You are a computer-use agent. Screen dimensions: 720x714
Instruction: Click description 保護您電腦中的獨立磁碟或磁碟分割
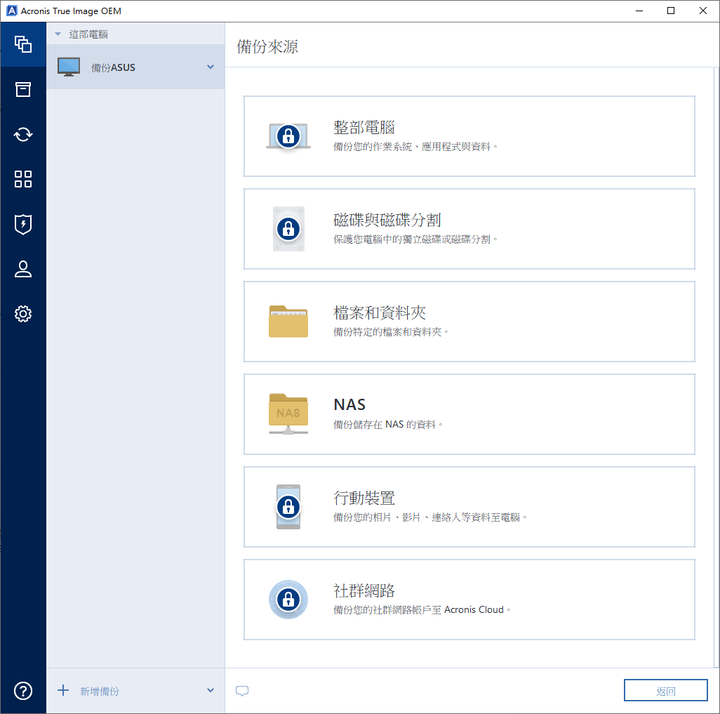click(x=415, y=239)
